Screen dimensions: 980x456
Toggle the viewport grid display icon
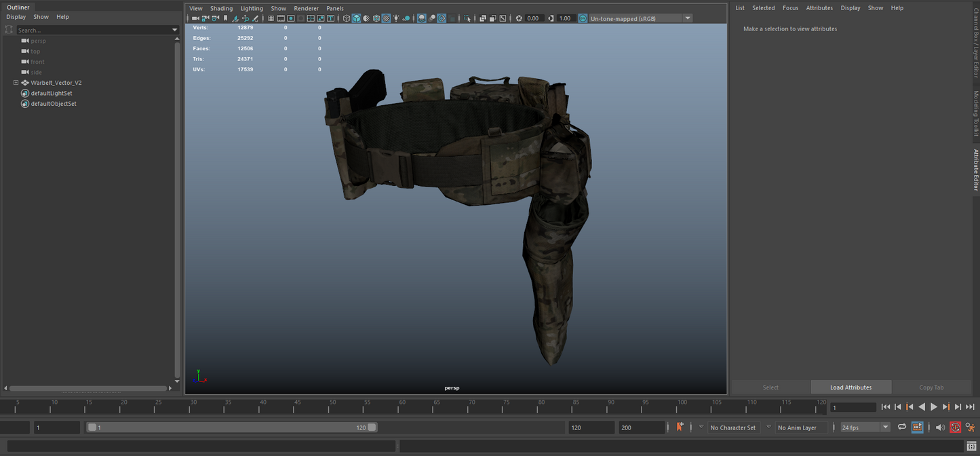(271, 18)
